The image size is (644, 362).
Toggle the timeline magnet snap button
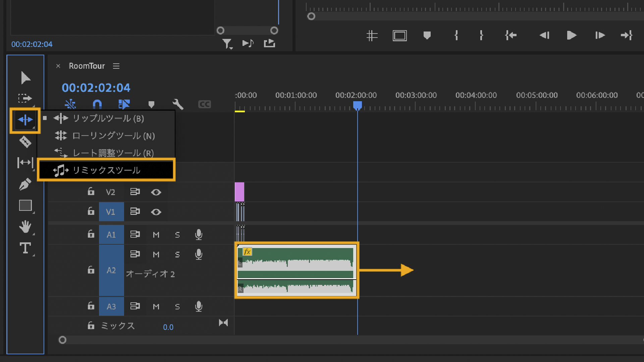(97, 105)
